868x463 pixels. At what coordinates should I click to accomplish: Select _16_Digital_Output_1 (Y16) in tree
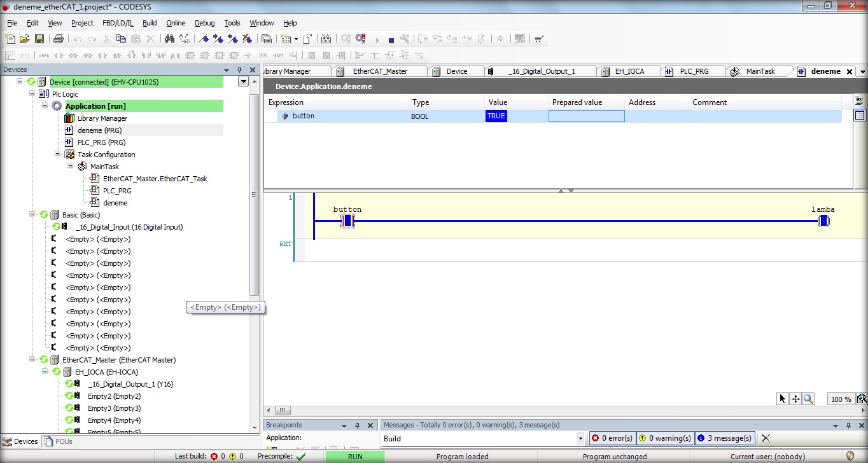(x=130, y=384)
